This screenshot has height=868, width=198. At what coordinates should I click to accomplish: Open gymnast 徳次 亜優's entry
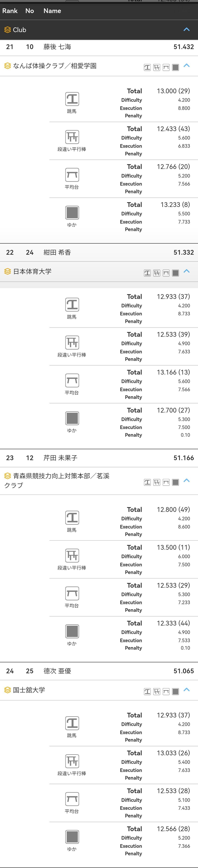pos(57,671)
